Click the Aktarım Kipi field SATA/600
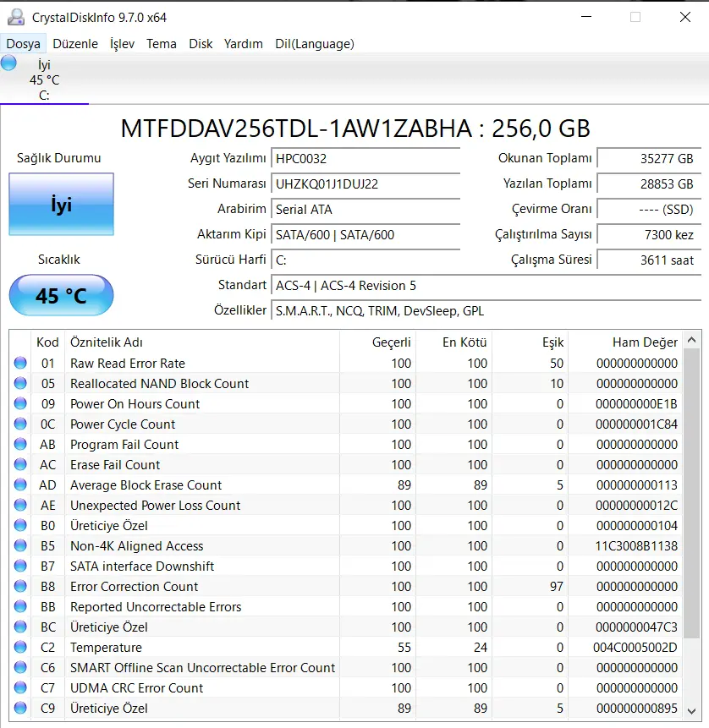Image resolution: width=709 pixels, height=728 pixels. pos(365,234)
